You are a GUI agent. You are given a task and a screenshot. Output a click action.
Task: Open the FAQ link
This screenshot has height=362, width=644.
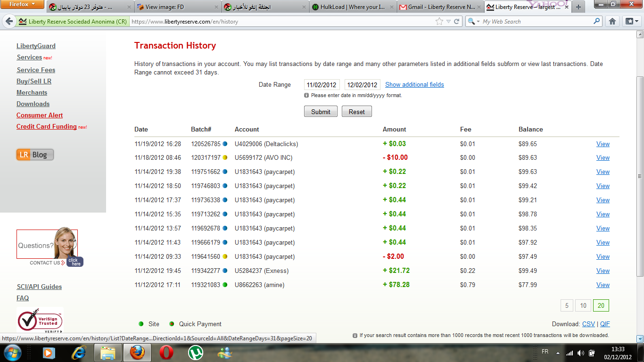click(23, 298)
